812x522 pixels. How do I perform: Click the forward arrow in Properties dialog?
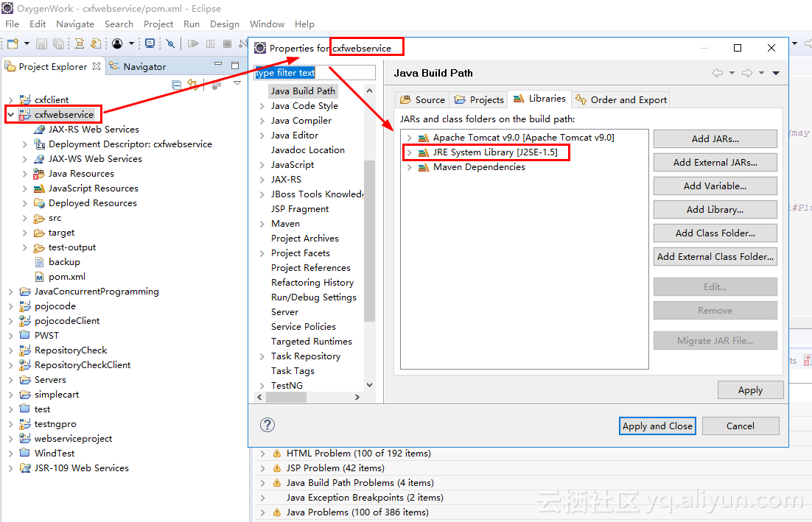pyautogui.click(x=746, y=73)
